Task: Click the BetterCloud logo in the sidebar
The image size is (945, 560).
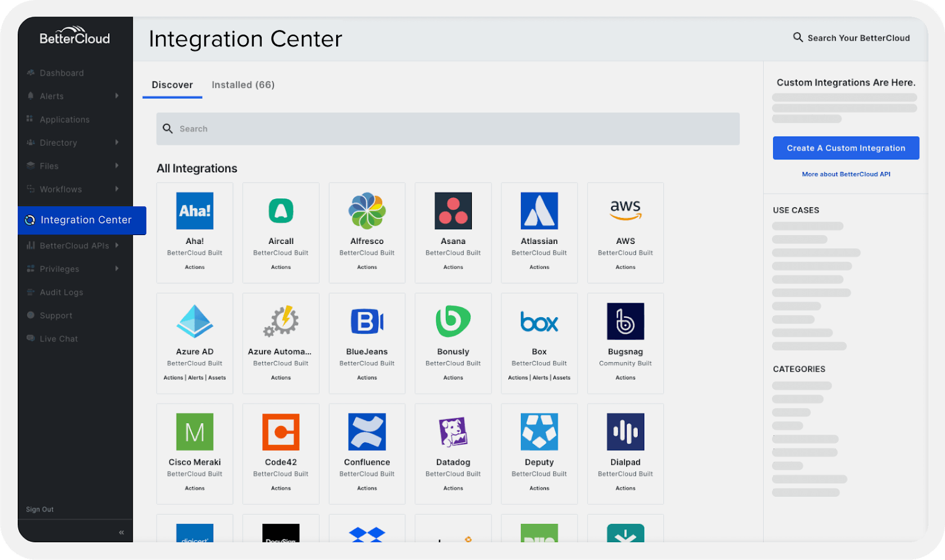Action: [x=75, y=35]
